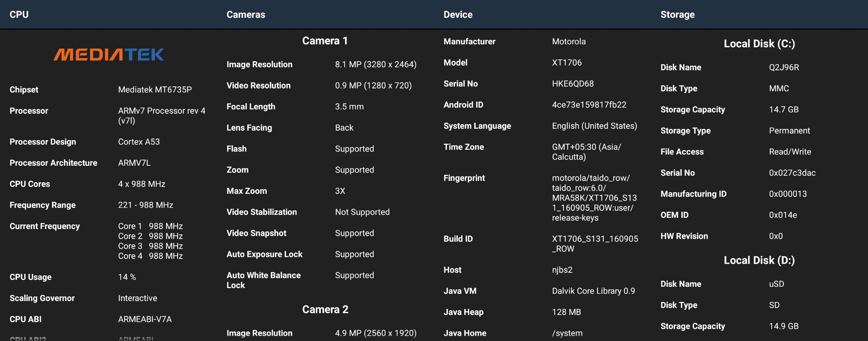
Task: Switch to the Device section header
Action: point(458,14)
